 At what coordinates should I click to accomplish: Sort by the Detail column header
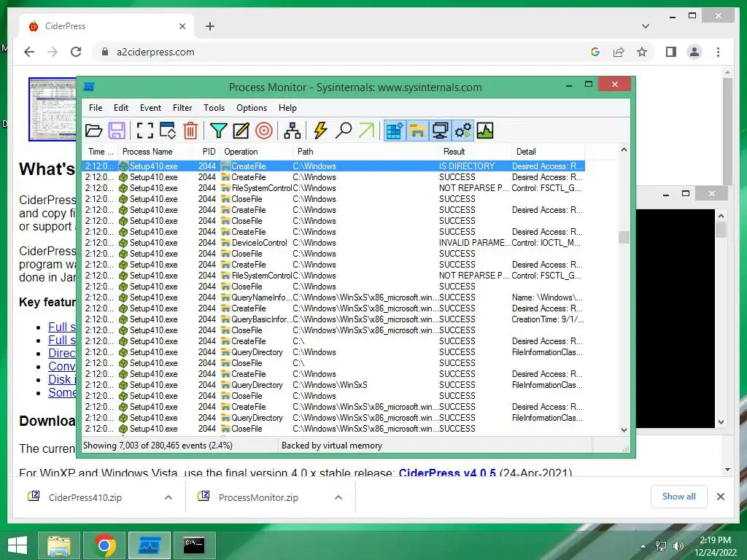pos(549,152)
